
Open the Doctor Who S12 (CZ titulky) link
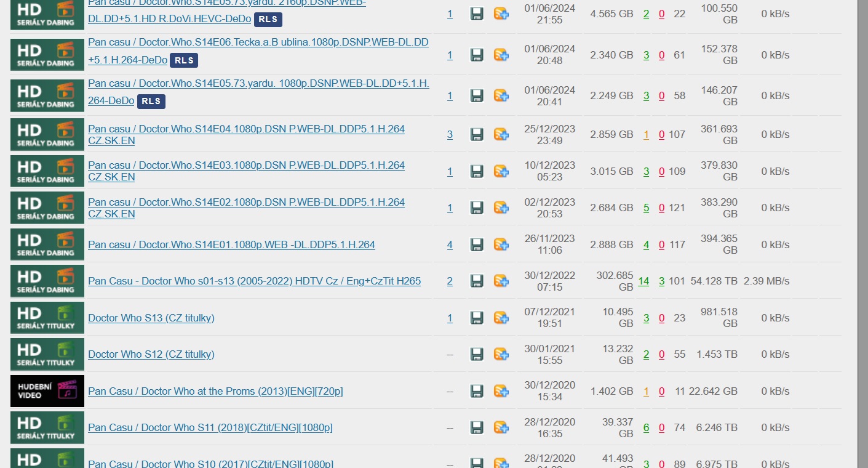pos(151,354)
